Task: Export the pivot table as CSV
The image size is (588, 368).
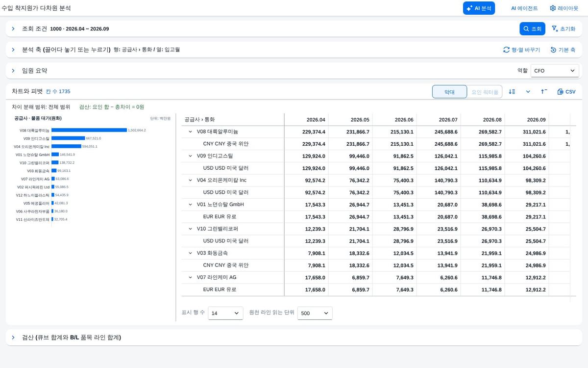Action: 566,92
